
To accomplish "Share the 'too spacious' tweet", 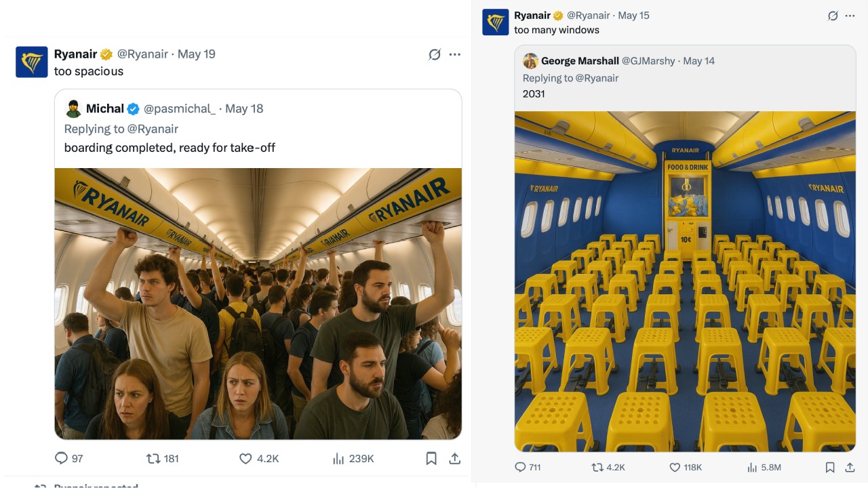I will (454, 459).
